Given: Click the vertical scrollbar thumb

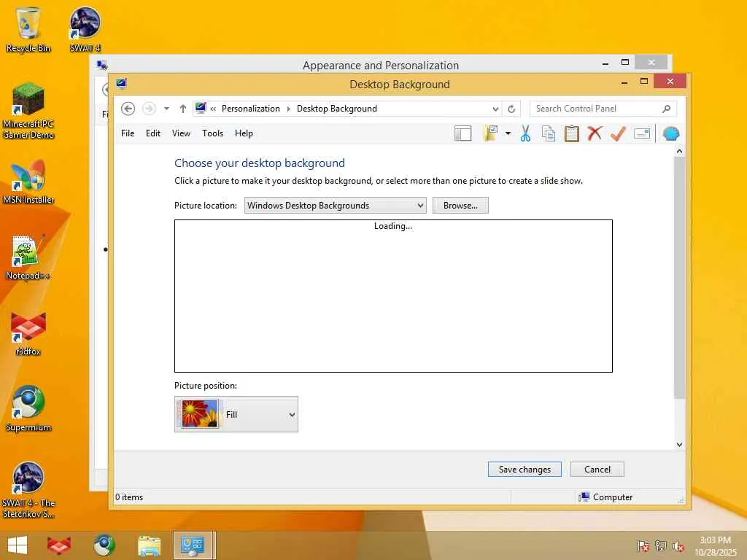Looking at the screenshot, I should 679,278.
